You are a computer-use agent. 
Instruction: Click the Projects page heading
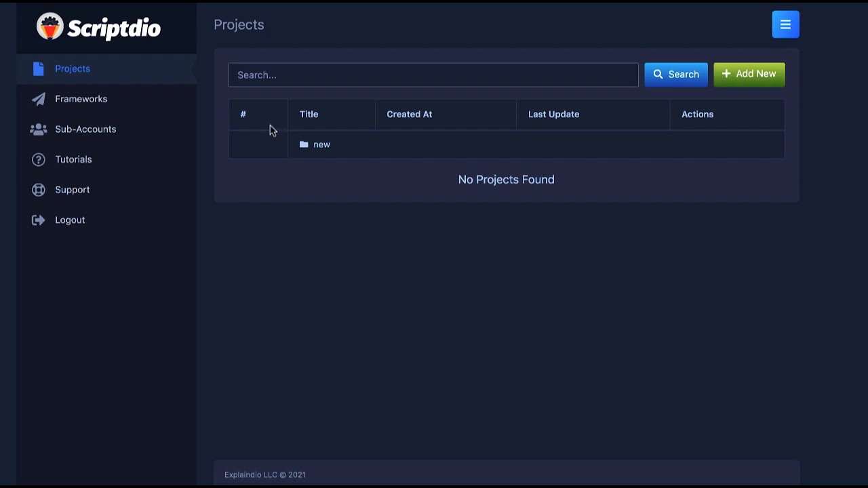(239, 24)
